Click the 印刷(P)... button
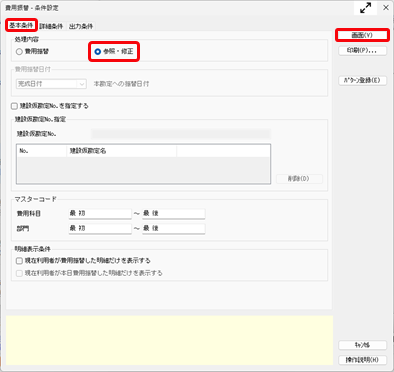The image size is (394, 372). coord(362,51)
